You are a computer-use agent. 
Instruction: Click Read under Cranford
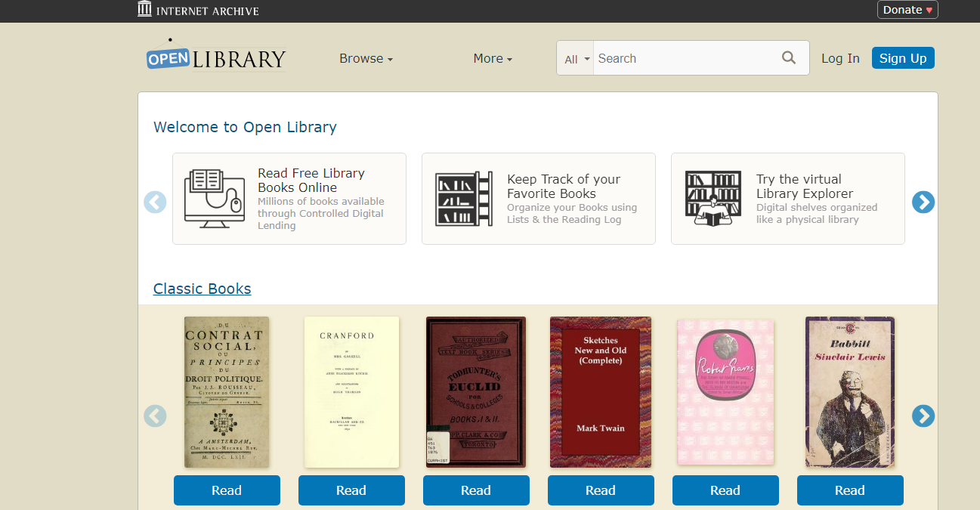(x=351, y=490)
